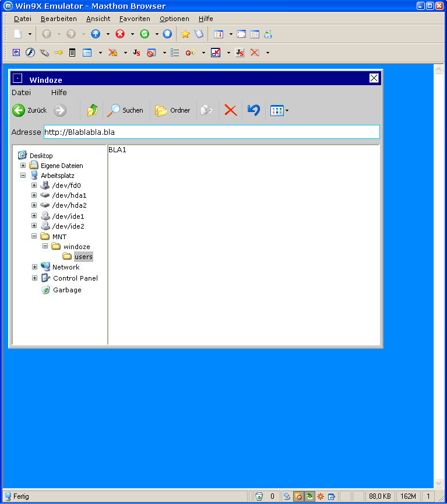Open favorites with the yellow star icon
The height and width of the screenshot is (504, 447).
(185, 34)
